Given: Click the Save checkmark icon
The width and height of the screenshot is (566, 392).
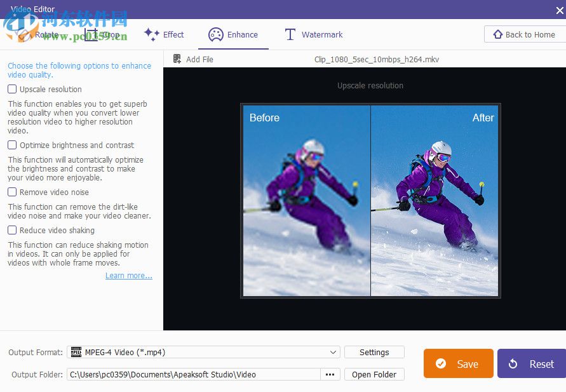Looking at the screenshot, I should pyautogui.click(x=441, y=363).
